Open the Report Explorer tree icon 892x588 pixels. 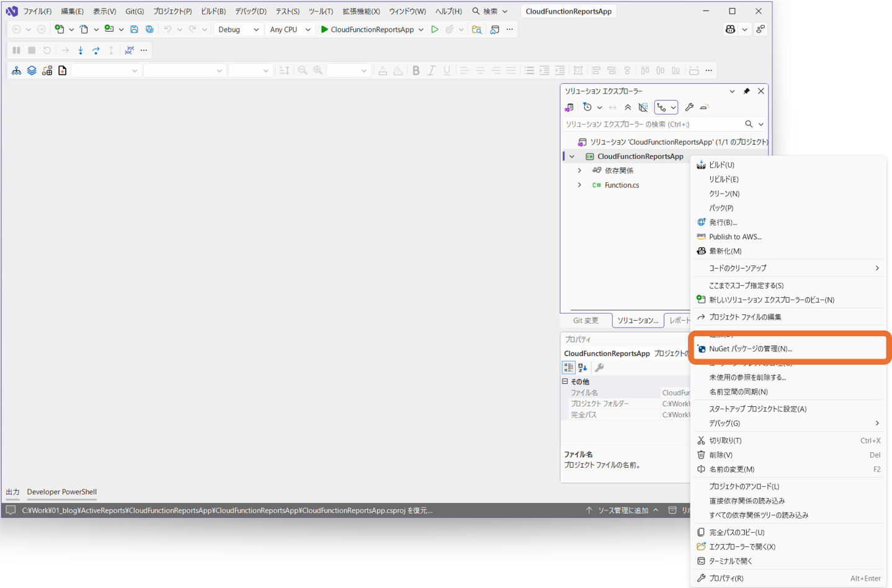16,71
